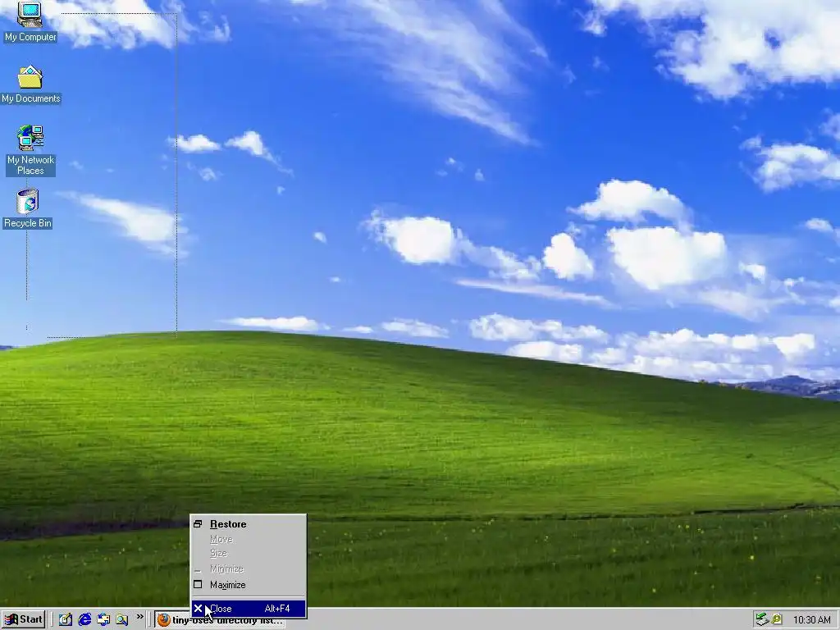Click the quick launch icon right of Internet Explorer
The width and height of the screenshot is (840, 630).
[103, 620]
